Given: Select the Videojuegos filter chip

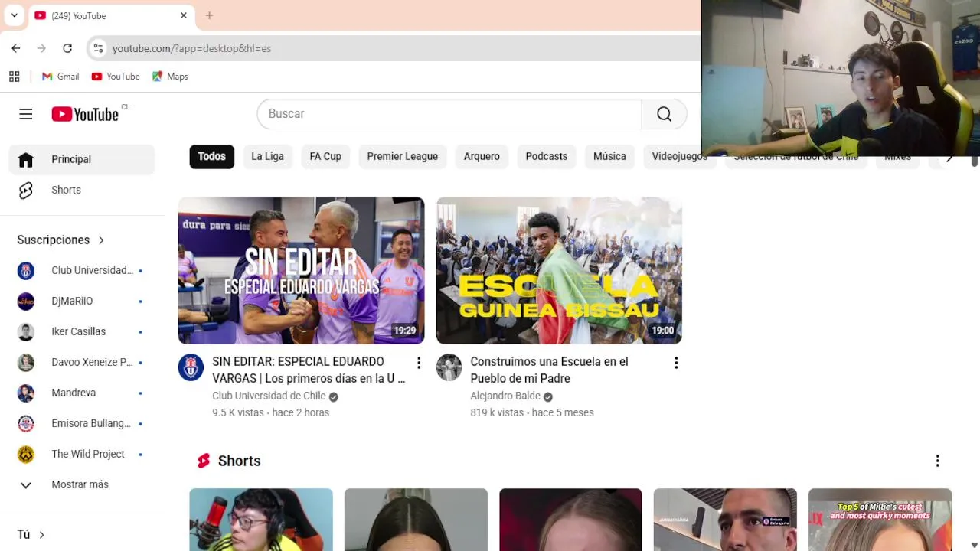Looking at the screenshot, I should point(679,156).
